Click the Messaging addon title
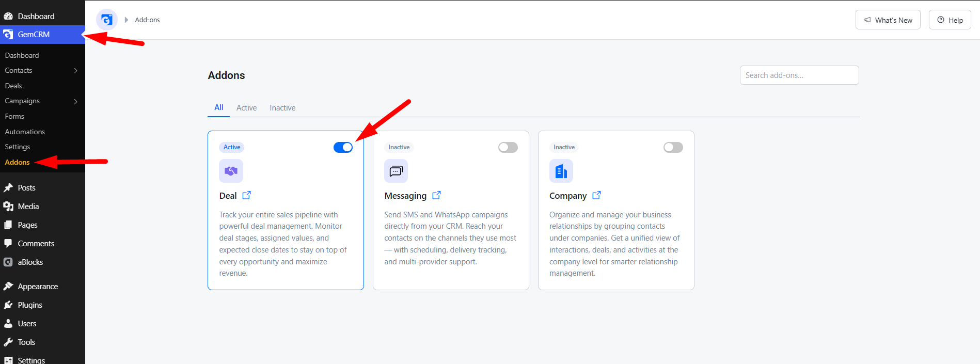This screenshot has width=980, height=364. [x=405, y=196]
